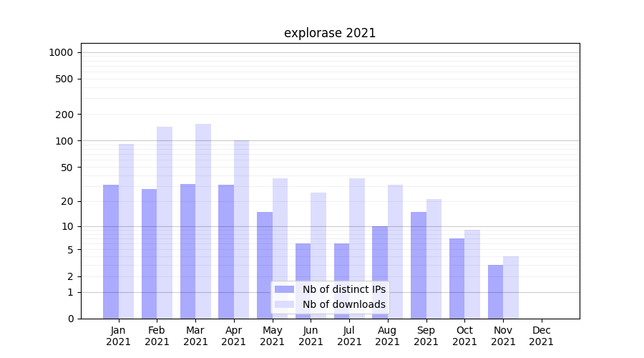
Task: Click the dark blue distinct IPs legend swatch
Action: pyautogui.click(x=284, y=289)
